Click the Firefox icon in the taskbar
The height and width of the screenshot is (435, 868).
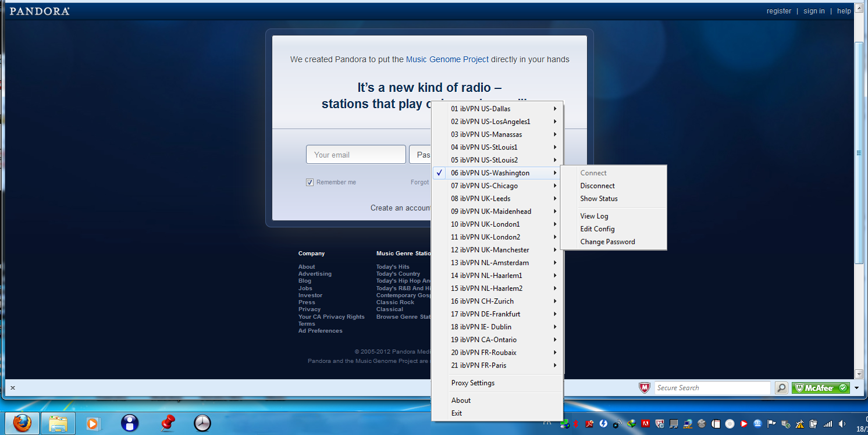23,423
